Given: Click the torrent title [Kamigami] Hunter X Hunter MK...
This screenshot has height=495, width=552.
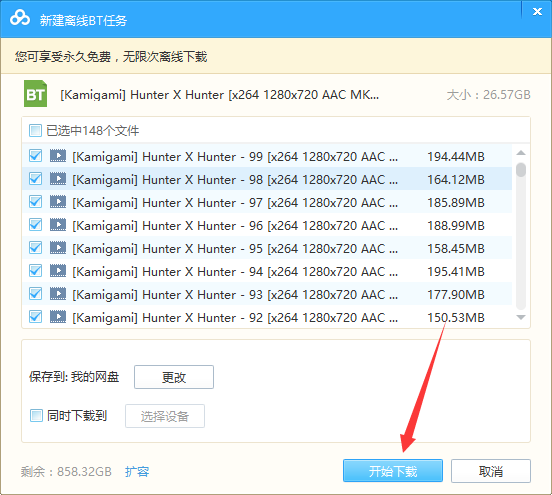Looking at the screenshot, I should point(220,94).
